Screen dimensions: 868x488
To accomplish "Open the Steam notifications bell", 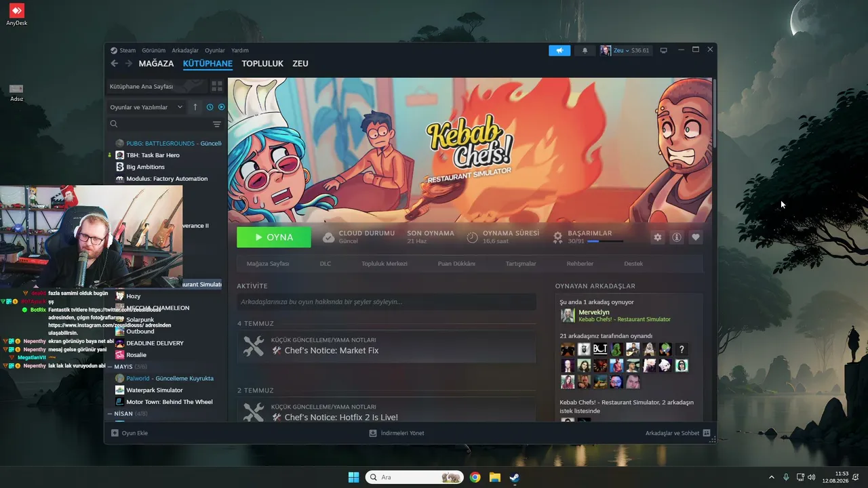I will (585, 50).
